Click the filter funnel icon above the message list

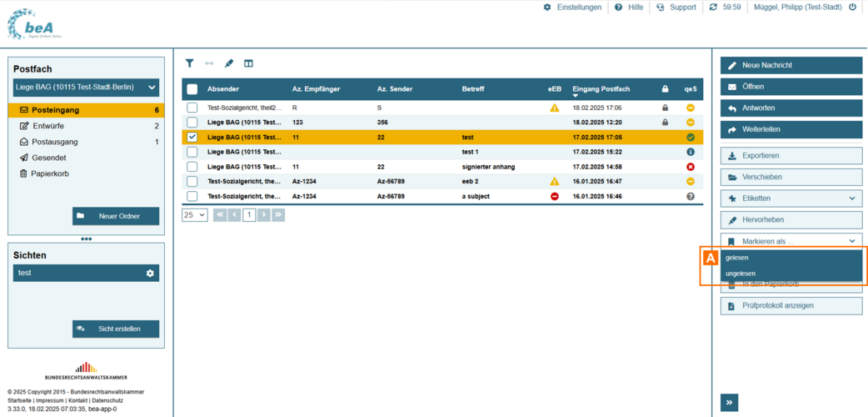tap(190, 63)
